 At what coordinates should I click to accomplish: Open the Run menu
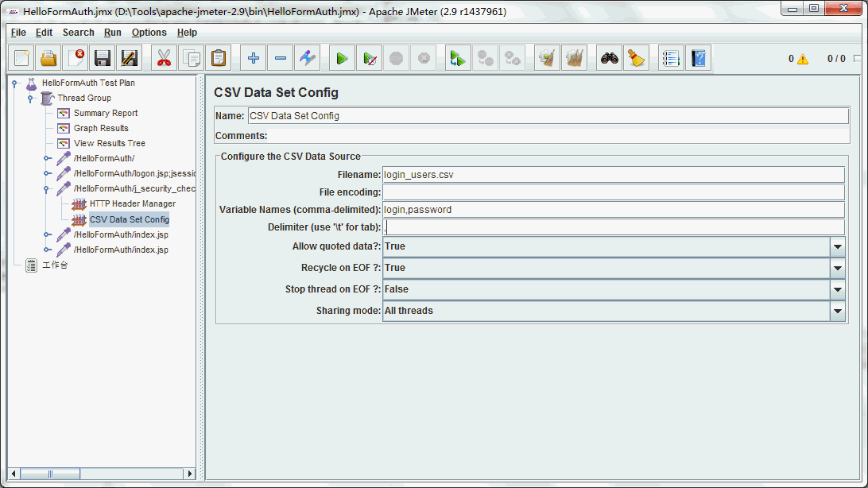pyautogui.click(x=112, y=32)
